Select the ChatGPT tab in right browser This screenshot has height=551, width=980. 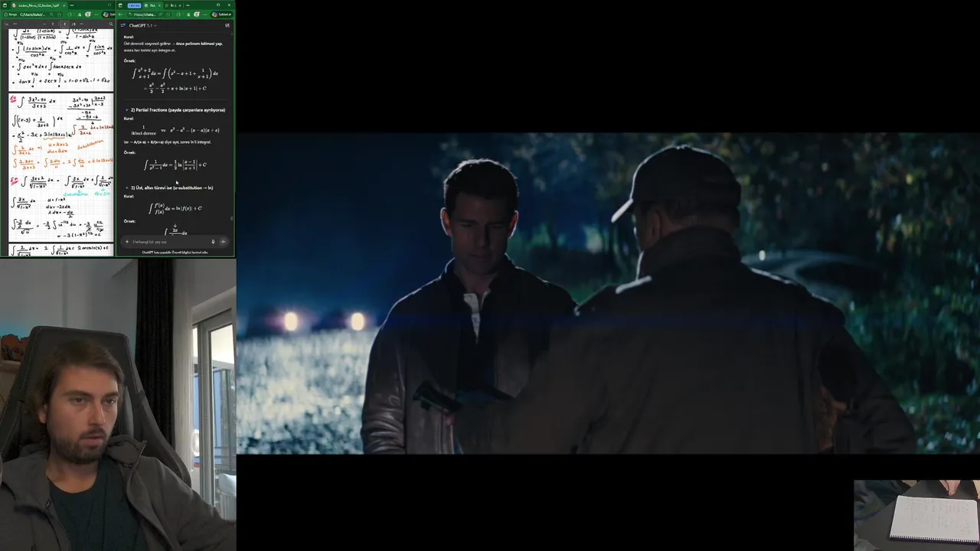click(x=152, y=5)
